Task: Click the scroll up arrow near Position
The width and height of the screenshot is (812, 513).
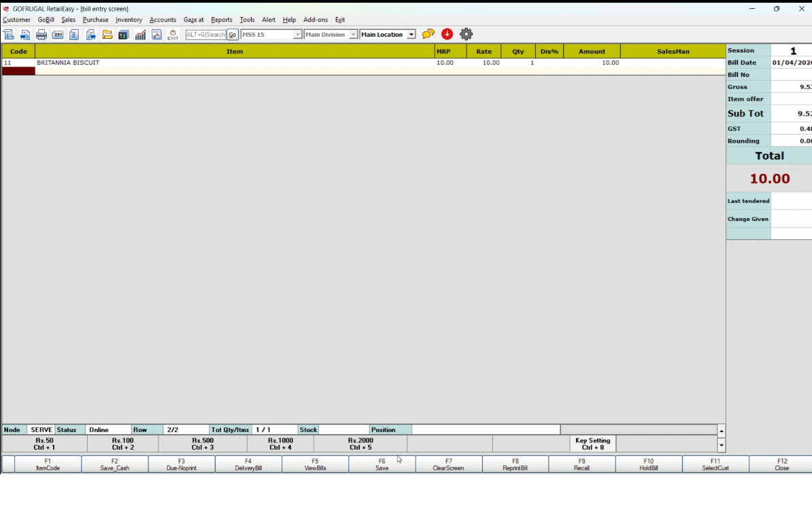Action: pyautogui.click(x=722, y=431)
